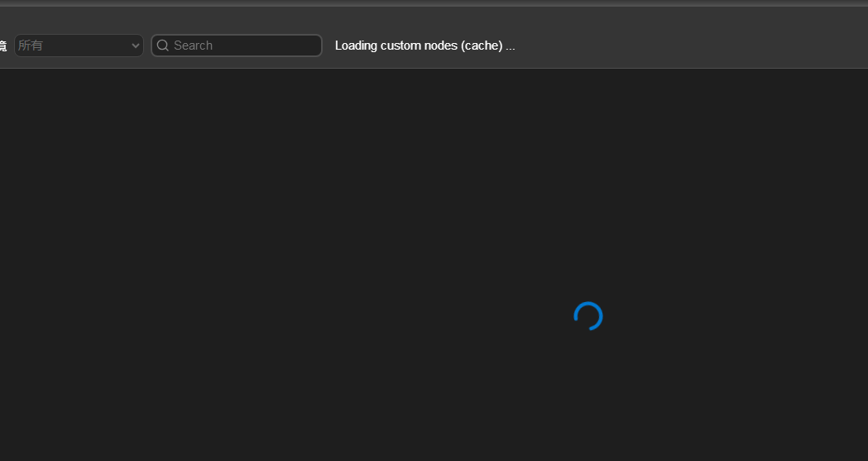
Task: Click the right end of the Search box
Action: 310,46
